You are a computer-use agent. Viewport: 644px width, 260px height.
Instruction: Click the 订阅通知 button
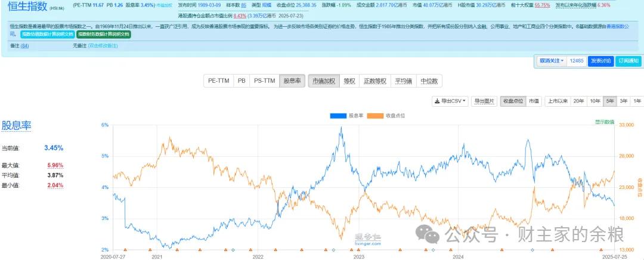pos(628,61)
